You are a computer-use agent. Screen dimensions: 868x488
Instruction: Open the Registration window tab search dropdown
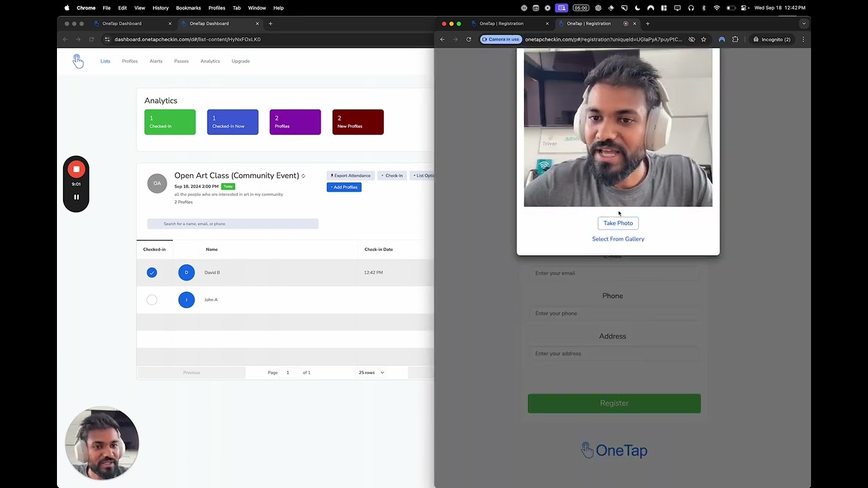coord(804,24)
